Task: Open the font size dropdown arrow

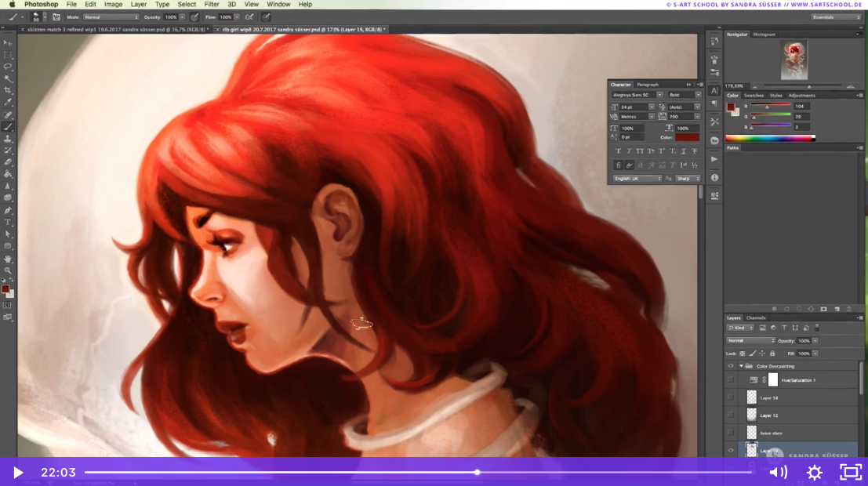Action: coord(651,107)
